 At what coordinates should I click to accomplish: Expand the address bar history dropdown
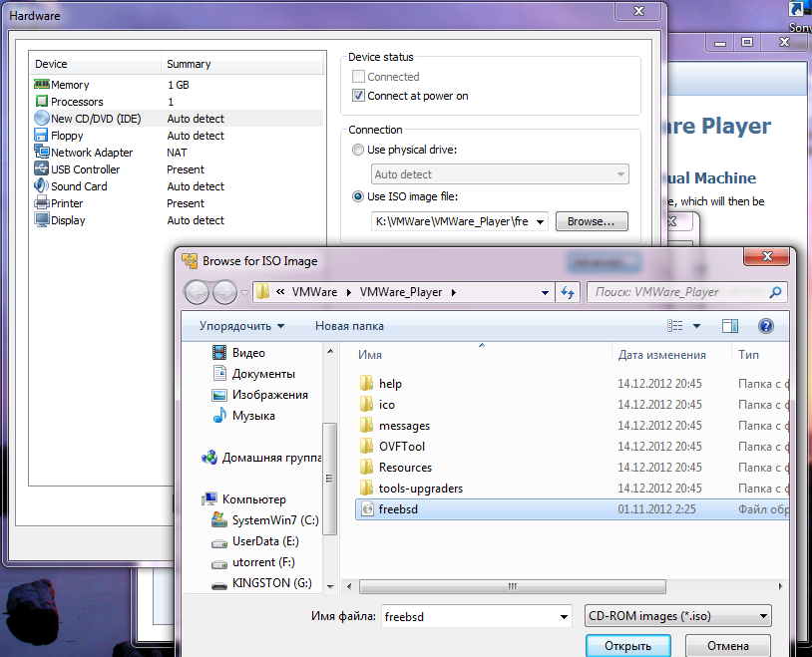tap(545, 292)
